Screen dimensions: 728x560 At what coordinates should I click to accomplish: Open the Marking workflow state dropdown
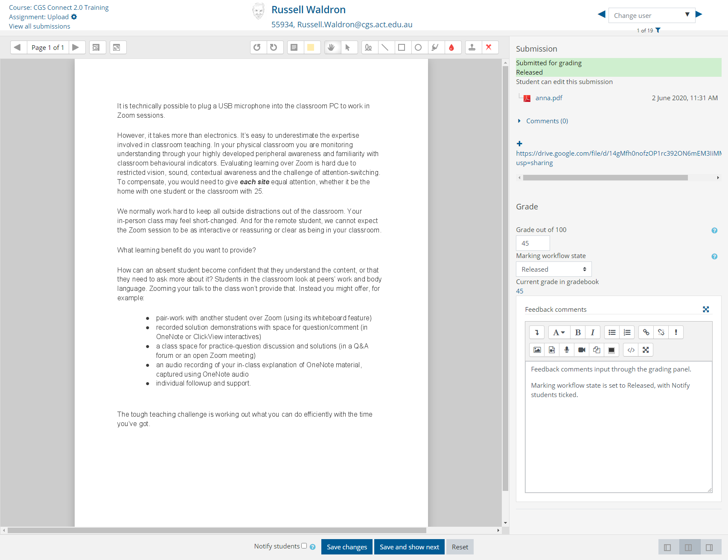(x=553, y=269)
